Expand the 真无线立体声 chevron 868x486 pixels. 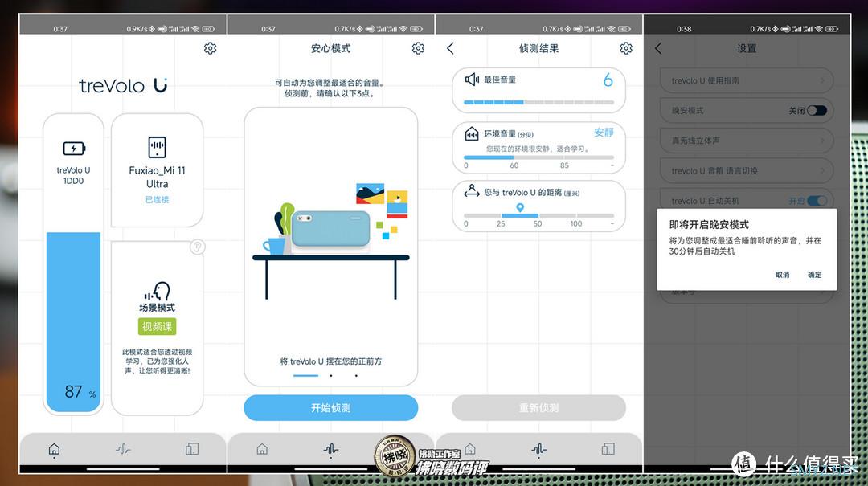click(x=823, y=141)
